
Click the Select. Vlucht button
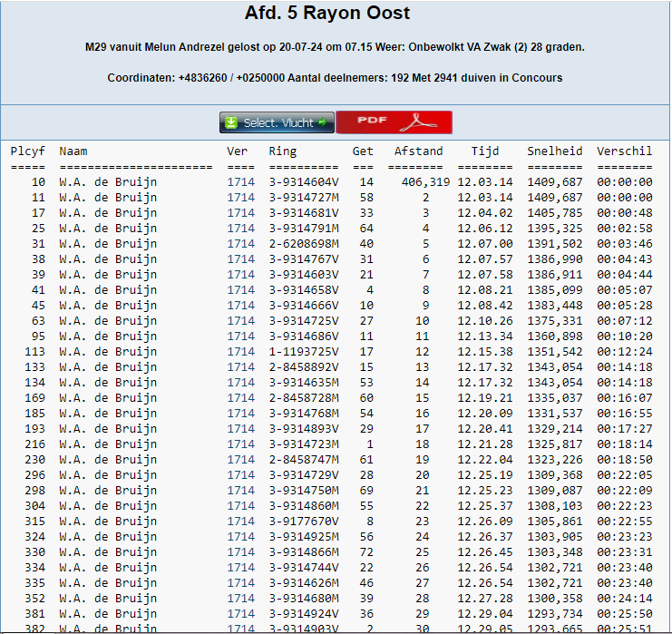coord(277,122)
